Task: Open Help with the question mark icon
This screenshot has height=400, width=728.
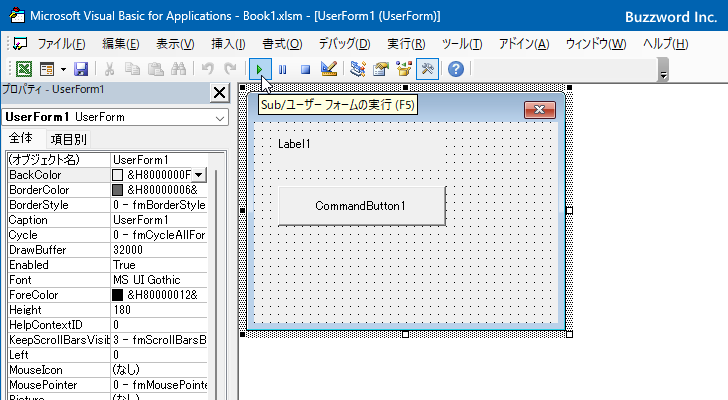Action: pyautogui.click(x=456, y=69)
